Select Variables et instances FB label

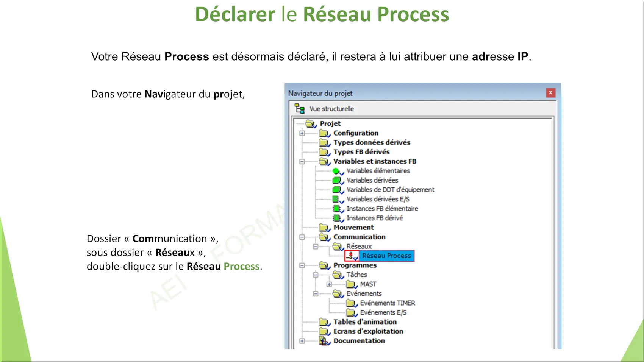click(375, 161)
